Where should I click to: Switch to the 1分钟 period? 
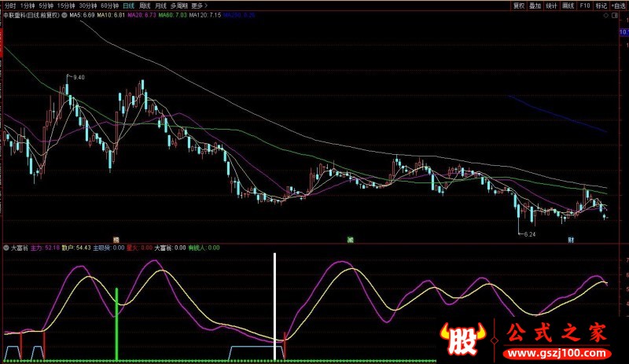(29, 6)
